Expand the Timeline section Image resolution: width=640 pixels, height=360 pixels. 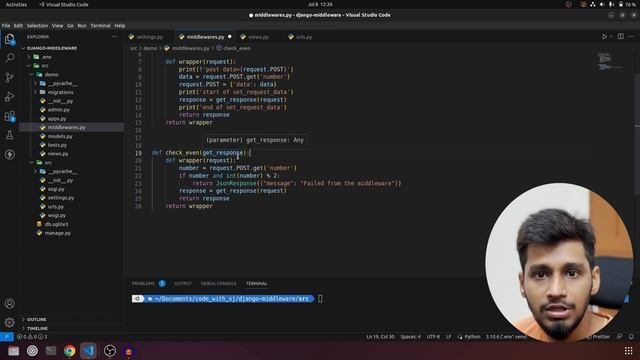(x=37, y=328)
